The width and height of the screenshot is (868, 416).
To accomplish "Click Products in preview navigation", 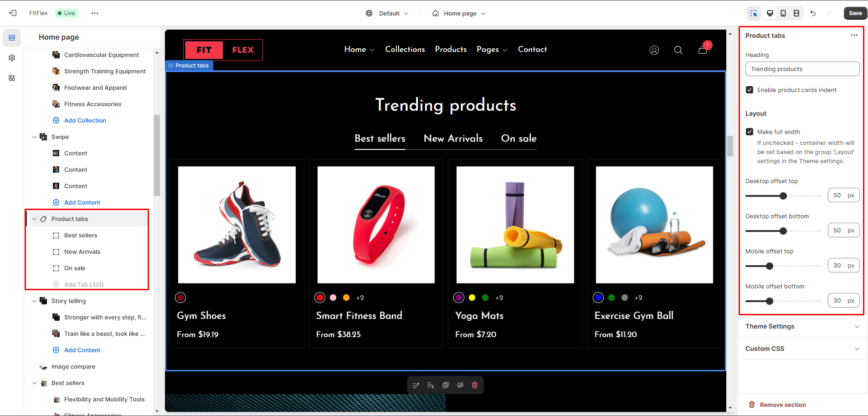I will pos(451,49).
